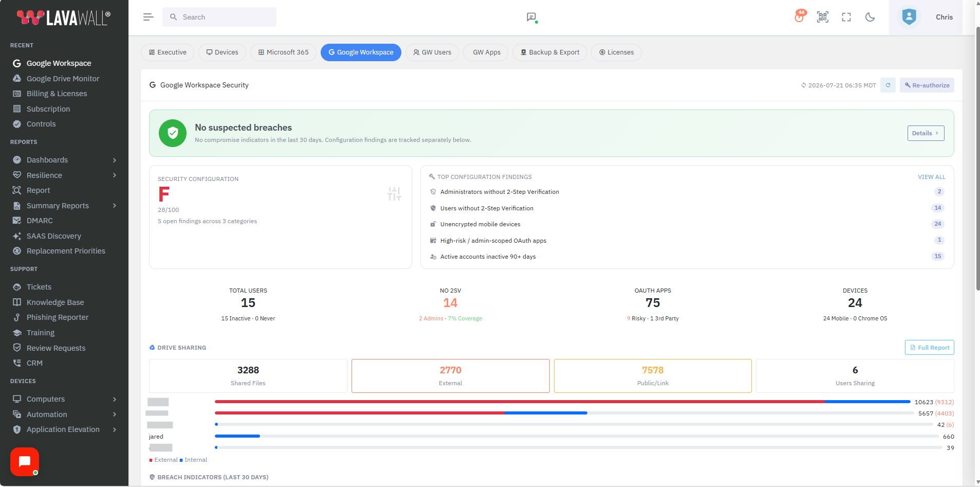Open notifications icon with 44 badge

(799, 16)
